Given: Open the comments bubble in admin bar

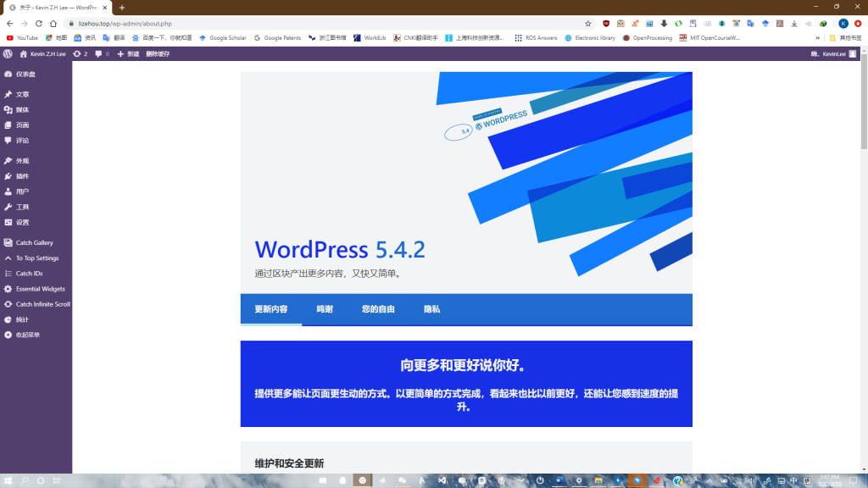Looking at the screenshot, I should [102, 53].
